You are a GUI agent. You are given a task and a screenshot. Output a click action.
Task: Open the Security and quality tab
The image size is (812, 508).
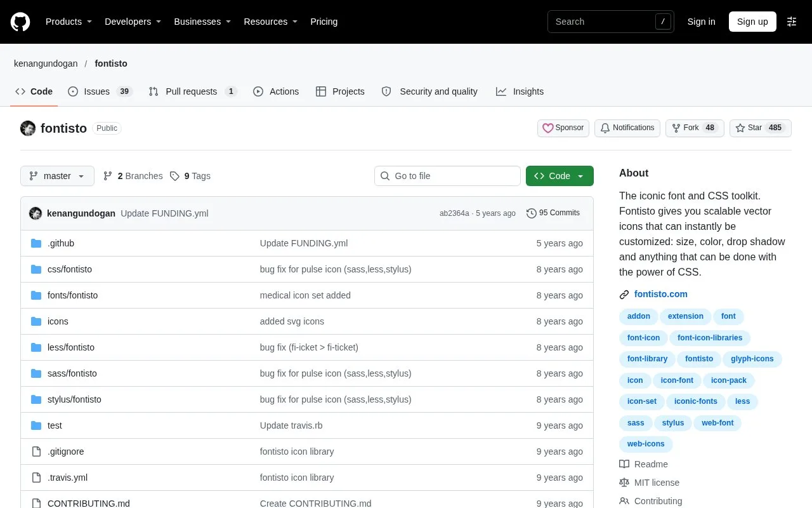429,91
